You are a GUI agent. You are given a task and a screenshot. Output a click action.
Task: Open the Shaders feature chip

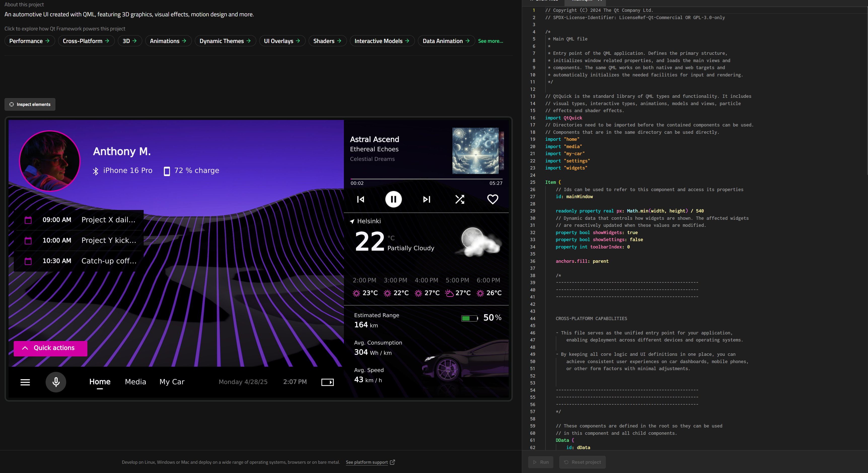click(327, 41)
